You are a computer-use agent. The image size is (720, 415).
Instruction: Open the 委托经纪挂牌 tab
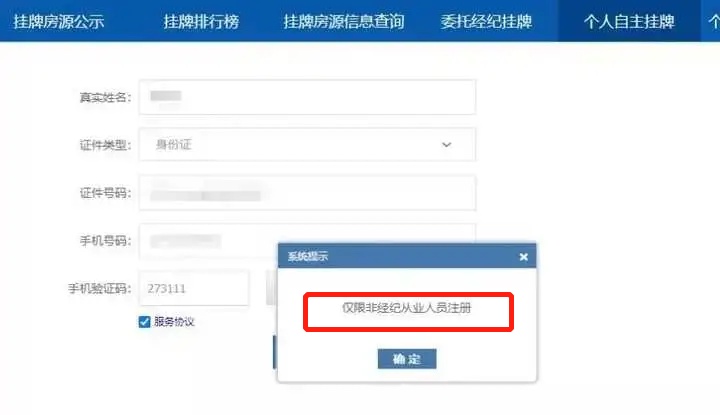click(486, 21)
